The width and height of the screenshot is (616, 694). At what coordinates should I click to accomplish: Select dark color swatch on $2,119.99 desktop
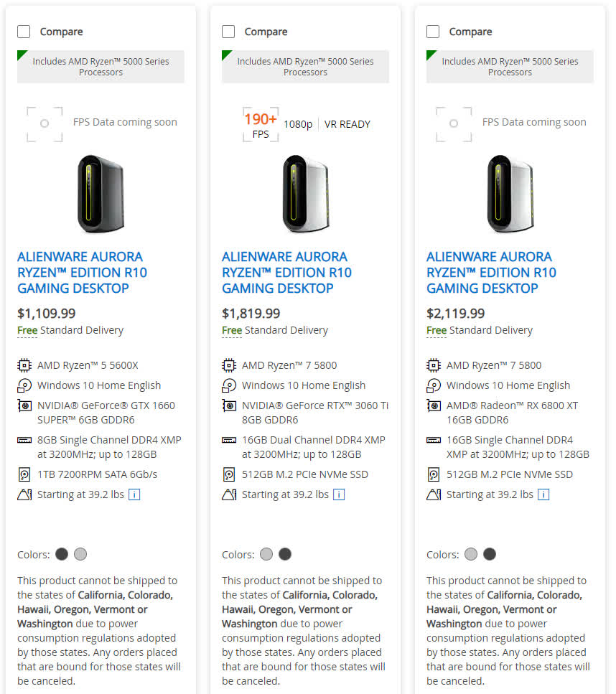(x=490, y=554)
